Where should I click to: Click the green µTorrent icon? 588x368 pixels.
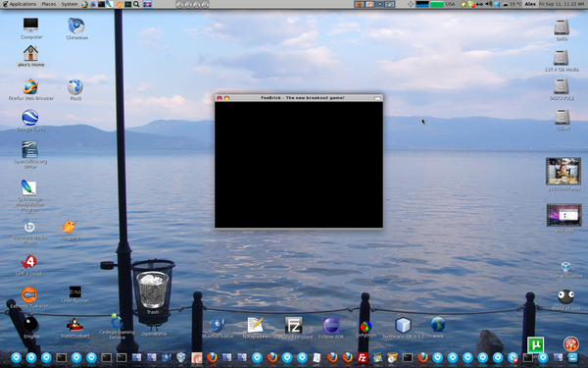click(535, 344)
